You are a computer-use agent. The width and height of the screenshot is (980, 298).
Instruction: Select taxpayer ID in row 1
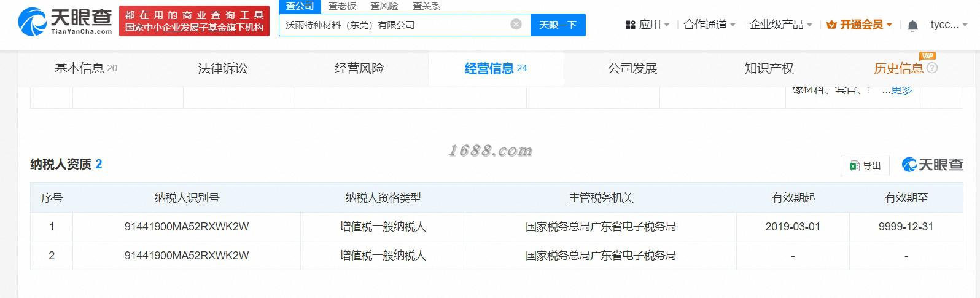(x=187, y=227)
